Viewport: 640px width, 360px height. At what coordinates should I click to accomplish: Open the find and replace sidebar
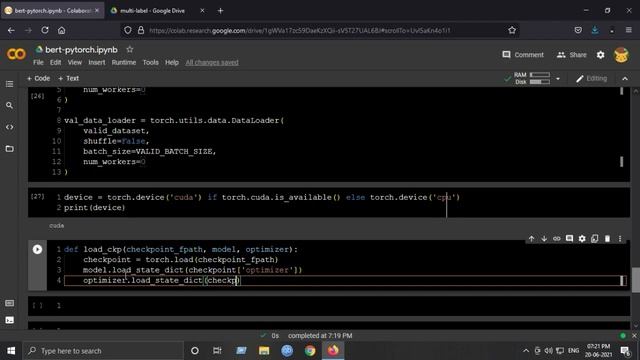click(x=9, y=106)
